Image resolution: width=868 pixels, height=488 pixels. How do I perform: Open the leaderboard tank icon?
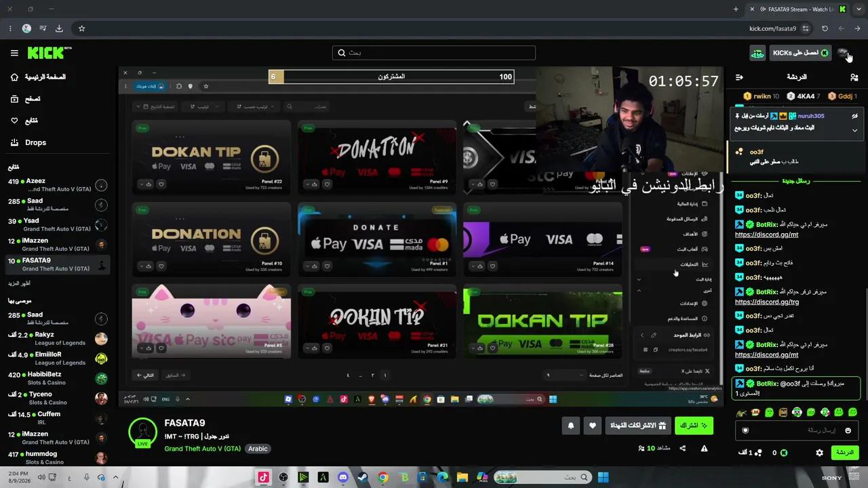757,53
